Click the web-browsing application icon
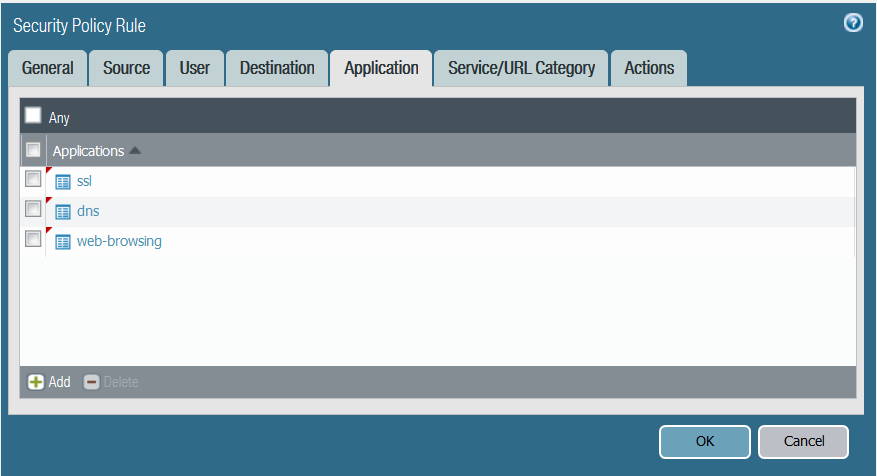Viewport: 877px width, 476px height. click(x=63, y=242)
